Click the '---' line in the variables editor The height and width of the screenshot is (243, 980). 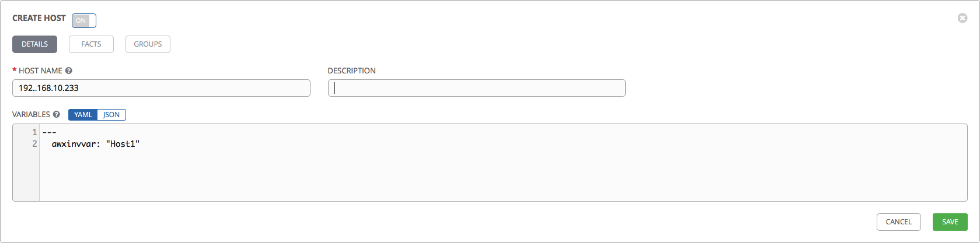tap(49, 132)
